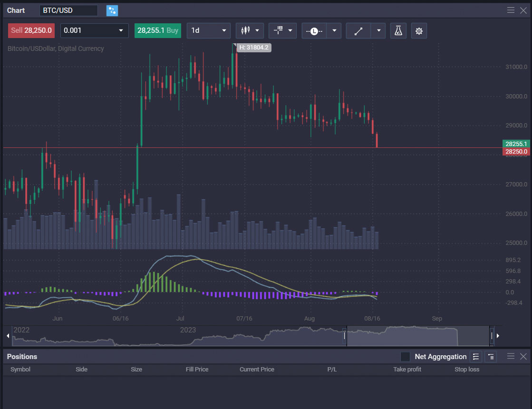Click the 31000.0 price axis label

516,67
